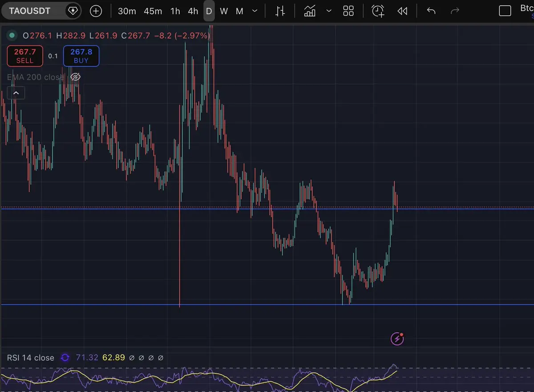The width and height of the screenshot is (534, 392).
Task: Click the RSI moving average value 62.89
Action: click(x=113, y=358)
